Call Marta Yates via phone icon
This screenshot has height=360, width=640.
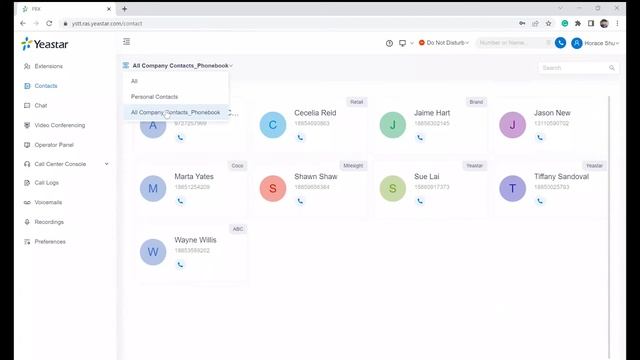pyautogui.click(x=180, y=201)
